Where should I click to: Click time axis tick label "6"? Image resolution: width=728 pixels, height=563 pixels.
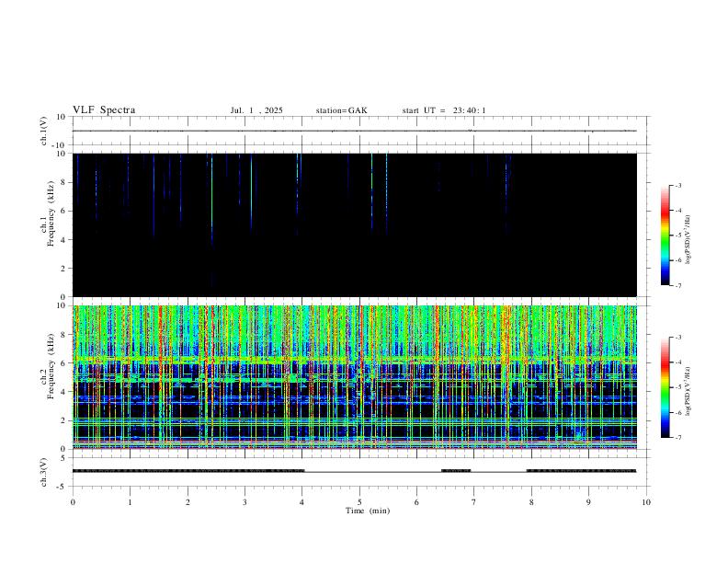click(417, 502)
